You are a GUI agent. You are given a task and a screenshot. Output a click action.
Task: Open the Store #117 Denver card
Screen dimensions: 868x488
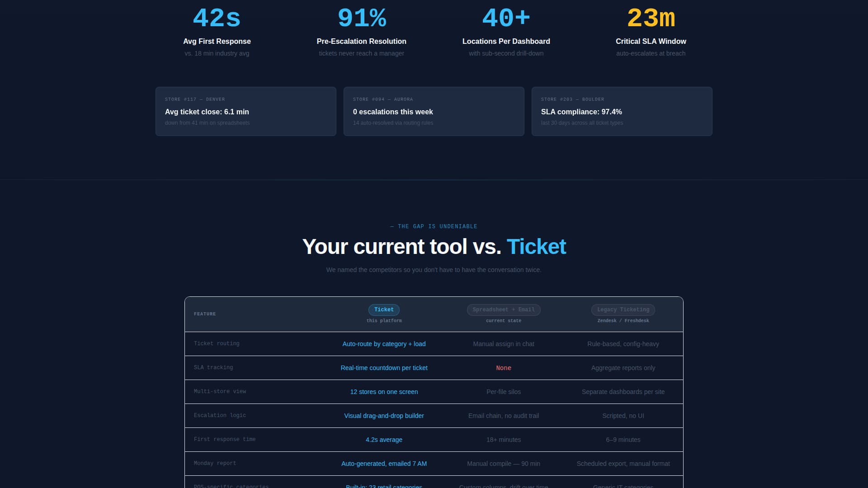tap(245, 111)
